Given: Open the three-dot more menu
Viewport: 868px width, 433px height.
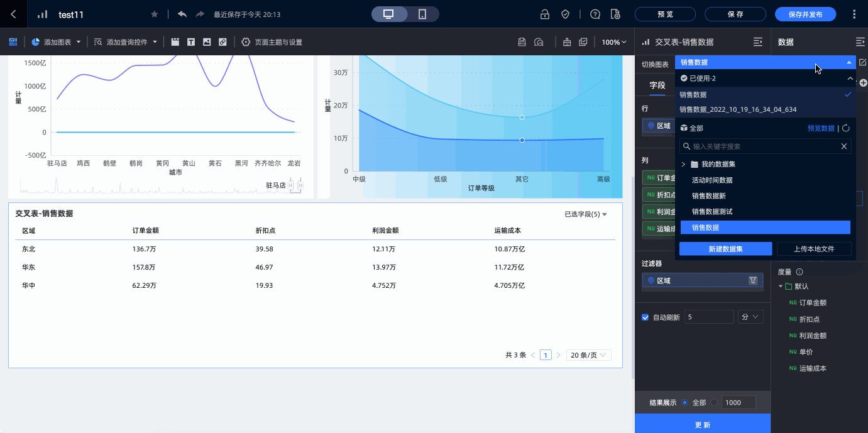Looking at the screenshot, I should tap(854, 14).
